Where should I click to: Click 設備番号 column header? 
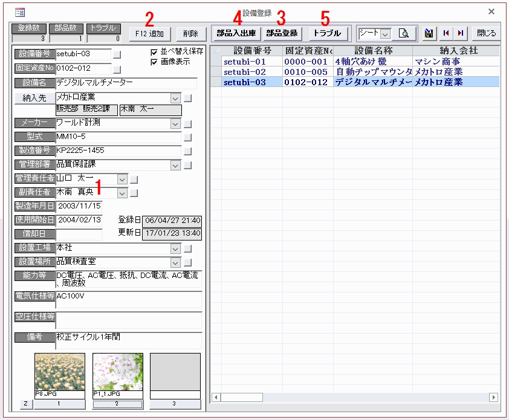click(252, 51)
